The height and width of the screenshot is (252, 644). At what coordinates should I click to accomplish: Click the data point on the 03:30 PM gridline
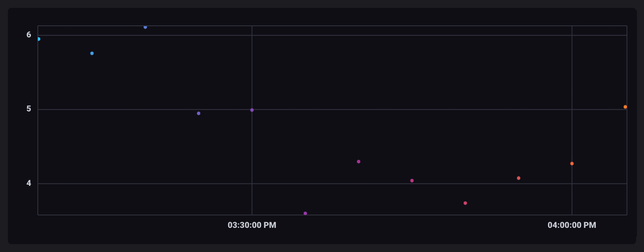click(252, 110)
